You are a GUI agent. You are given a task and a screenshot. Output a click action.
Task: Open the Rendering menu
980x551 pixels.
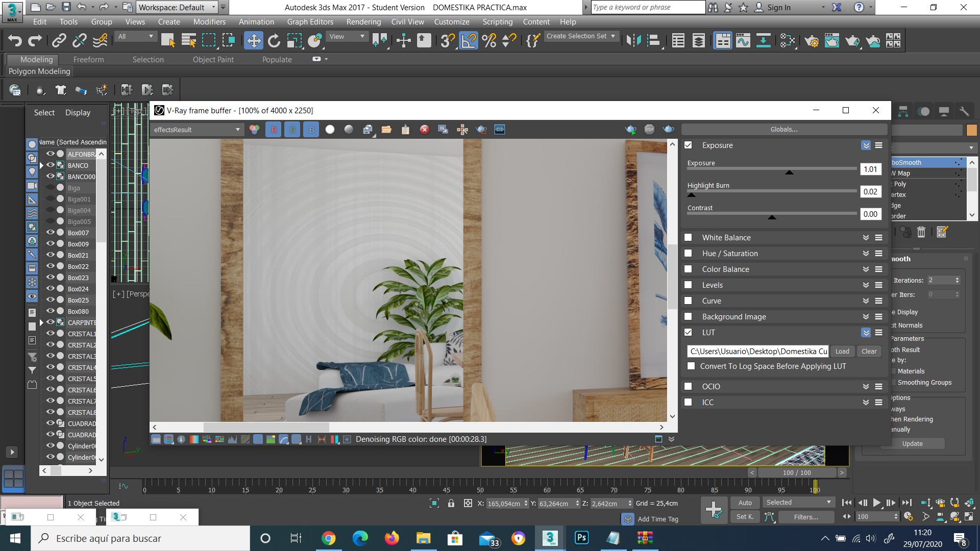(x=363, y=22)
